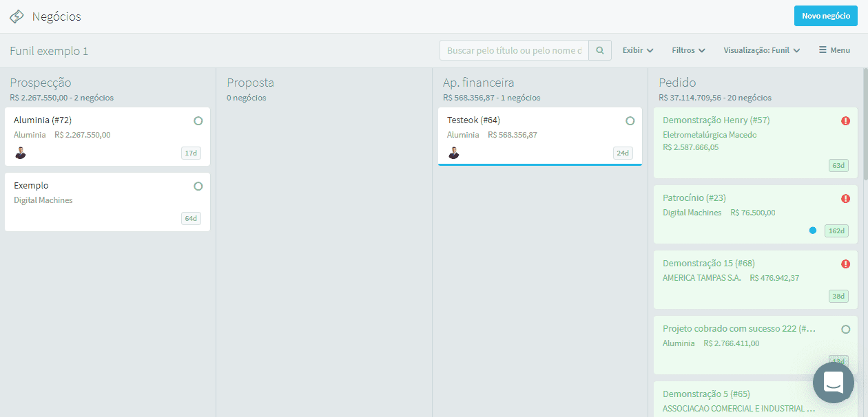
Task: Open the Menu at top right
Action: click(x=834, y=50)
